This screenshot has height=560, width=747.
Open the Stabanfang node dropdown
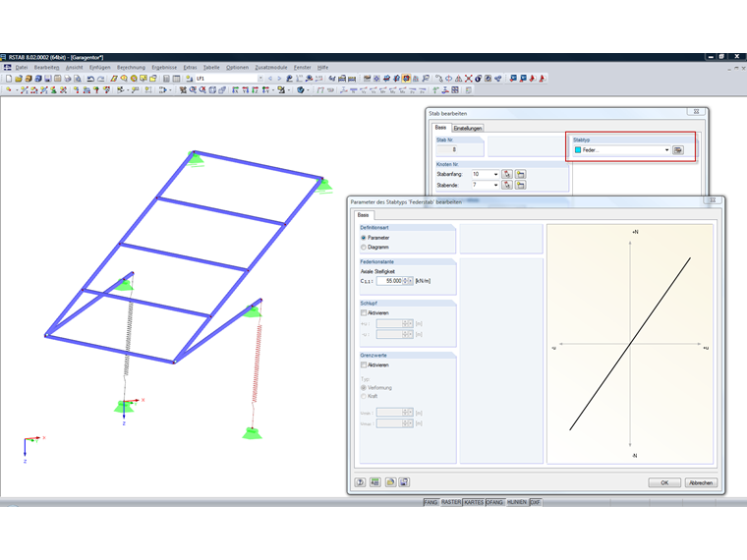coord(495,174)
